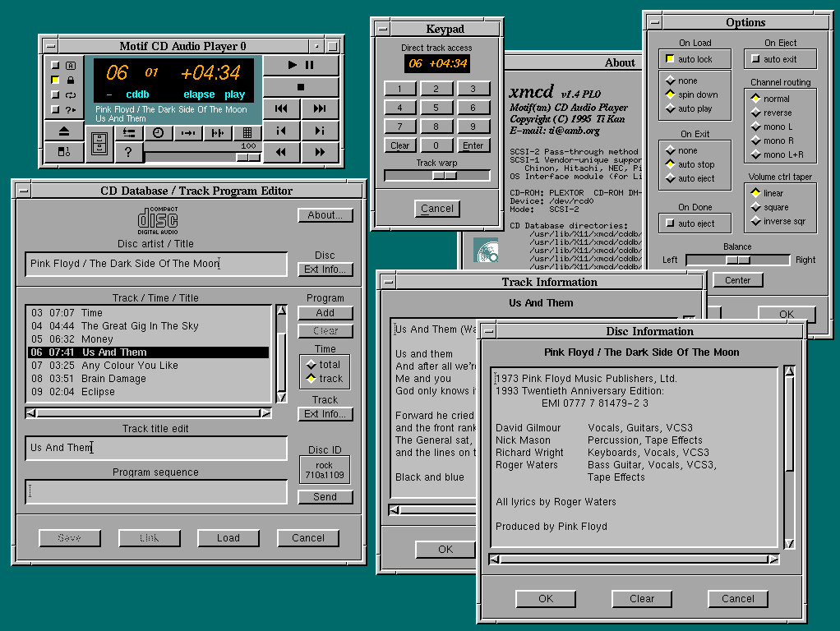This screenshot has width=840, height=631.
Task: Toggle the caddy lock checkbox in player
Action: 56,80
